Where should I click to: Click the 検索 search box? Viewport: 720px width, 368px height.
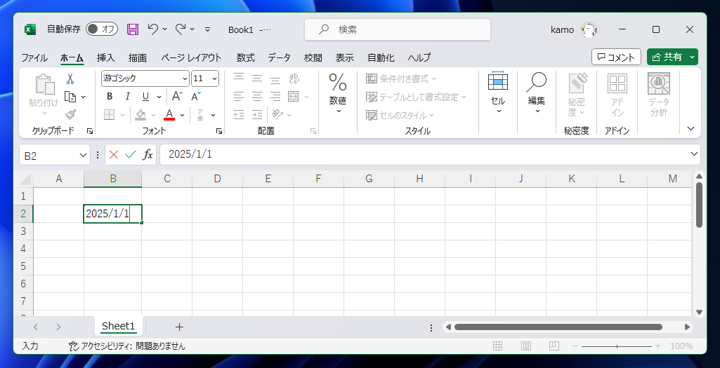tap(398, 29)
